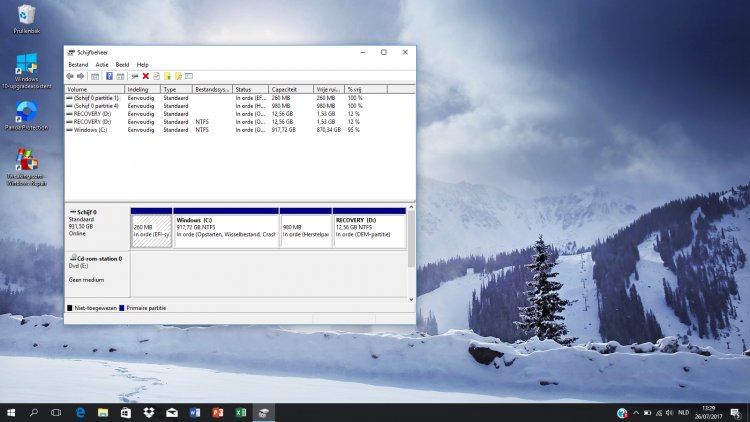Screen dimensions: 750x422
Task: Open the Prullenbak desktop icon
Action: click(26, 16)
